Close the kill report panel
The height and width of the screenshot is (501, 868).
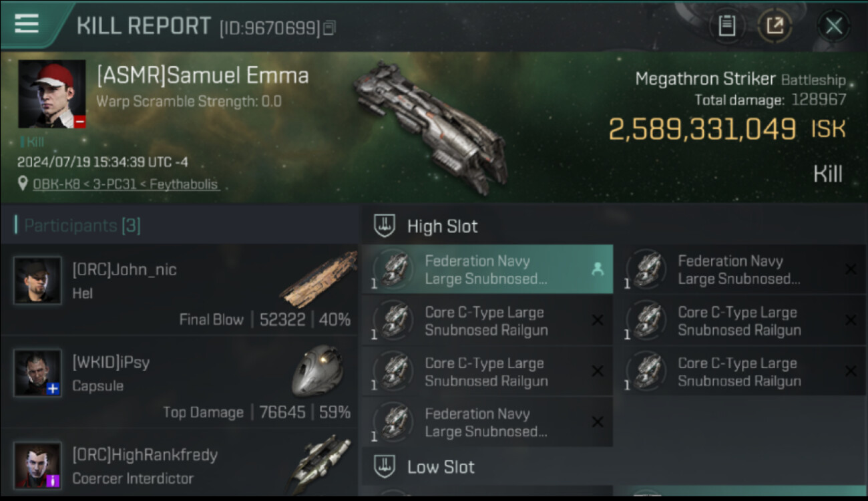coord(833,26)
